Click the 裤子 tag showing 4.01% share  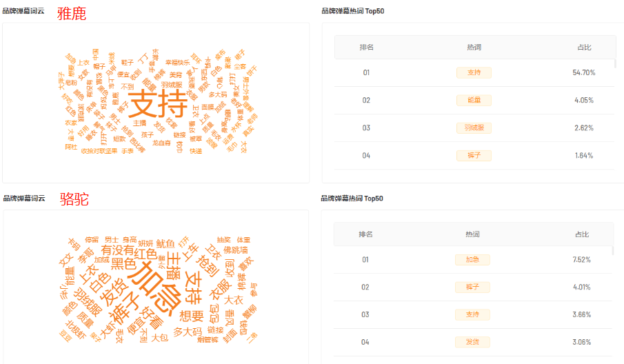(472, 287)
